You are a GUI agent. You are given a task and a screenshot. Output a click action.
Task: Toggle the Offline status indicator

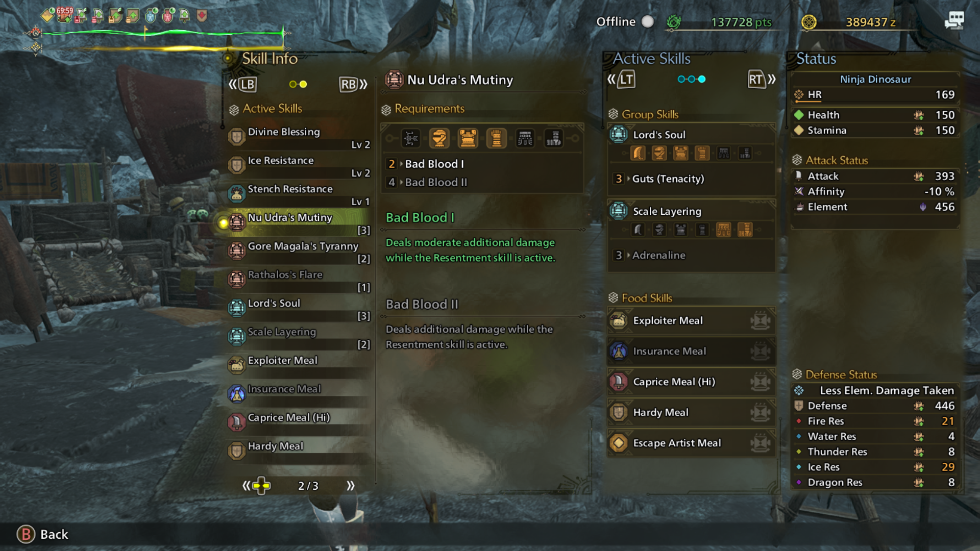pyautogui.click(x=648, y=21)
